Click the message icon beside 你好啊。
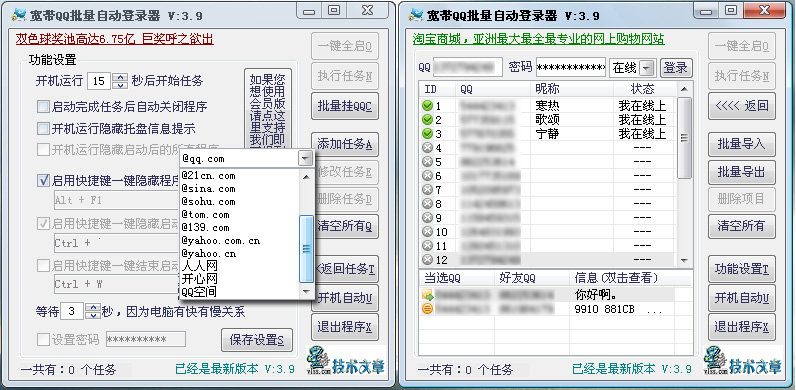Screen dimensions: 796x390 [x=427, y=295]
